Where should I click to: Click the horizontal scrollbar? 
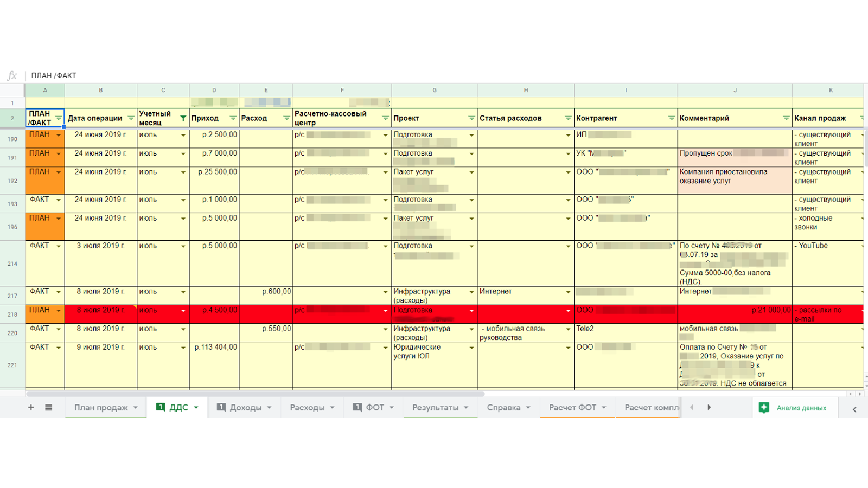(x=255, y=394)
